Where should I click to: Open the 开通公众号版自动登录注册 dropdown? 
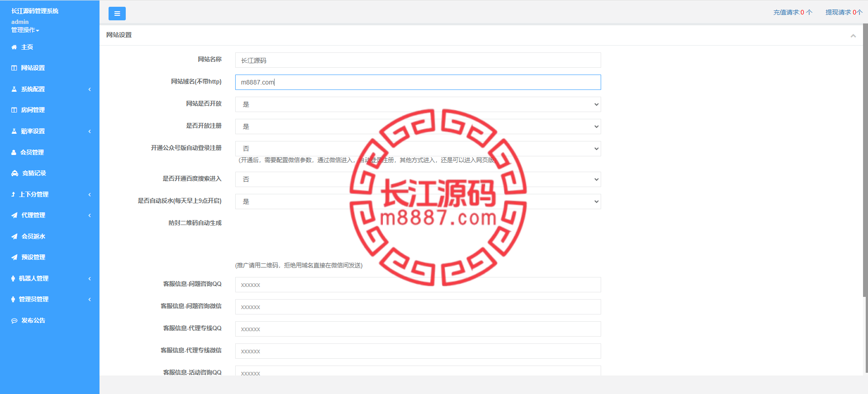point(418,149)
